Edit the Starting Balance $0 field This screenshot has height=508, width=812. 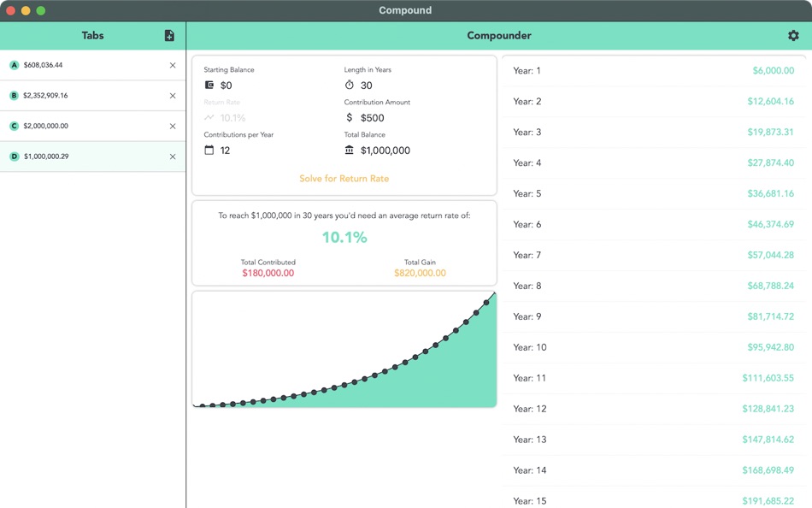tap(227, 85)
